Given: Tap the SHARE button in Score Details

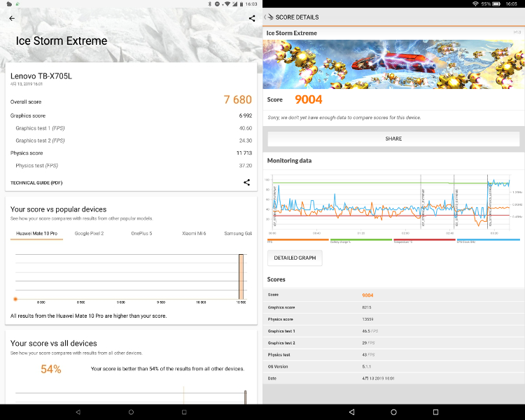Looking at the screenshot, I should tap(393, 139).
